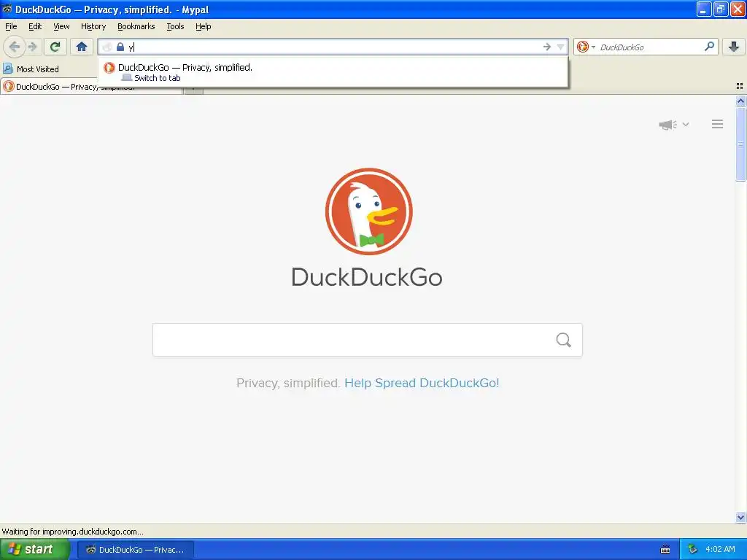Image resolution: width=747 pixels, height=560 pixels.
Task: Open the Bookmarks menu
Action: click(136, 26)
